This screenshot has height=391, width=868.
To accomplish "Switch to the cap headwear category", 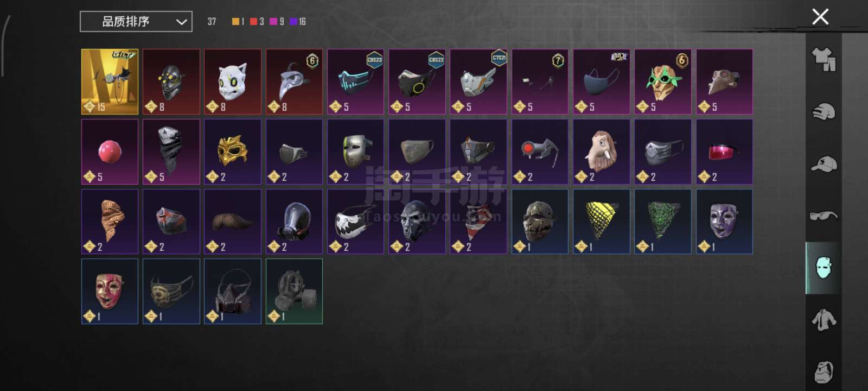I will click(824, 164).
